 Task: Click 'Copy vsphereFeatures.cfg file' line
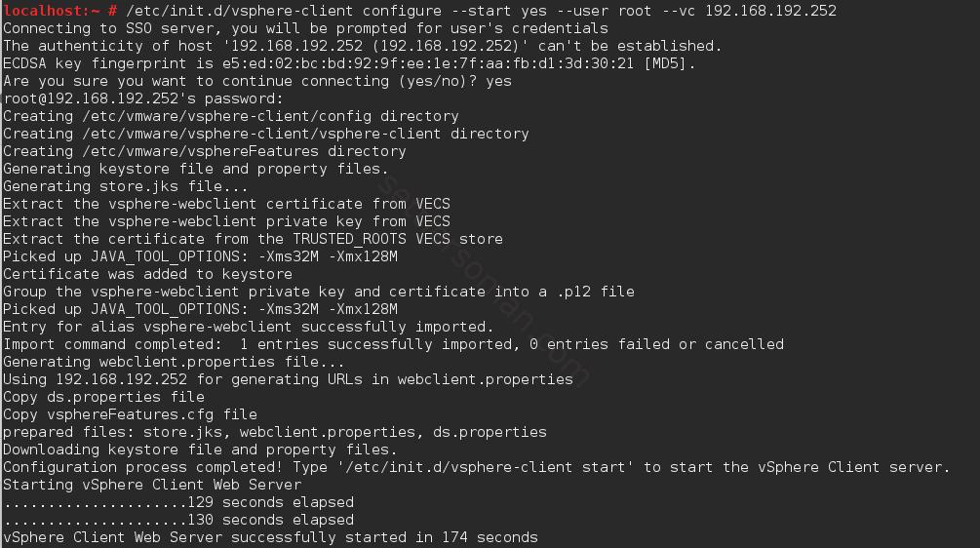coord(130,414)
